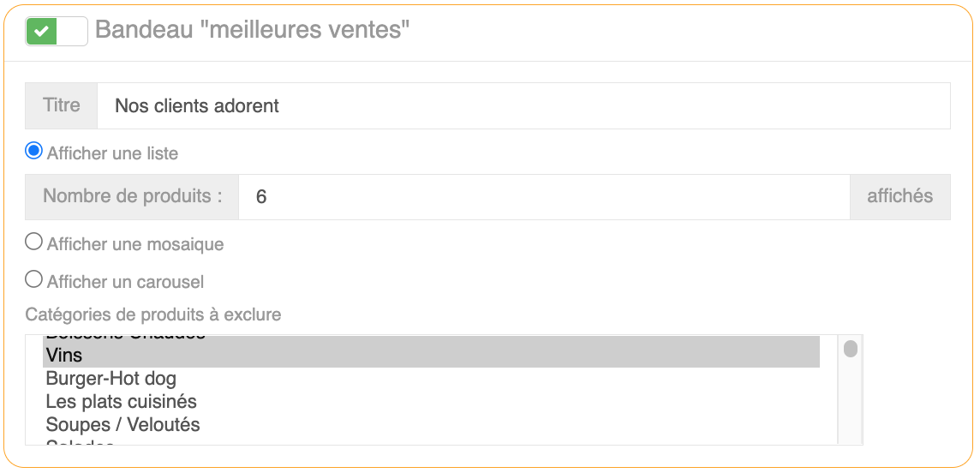
Task: Grab the category list scrollbar thumb
Action: pos(850,349)
